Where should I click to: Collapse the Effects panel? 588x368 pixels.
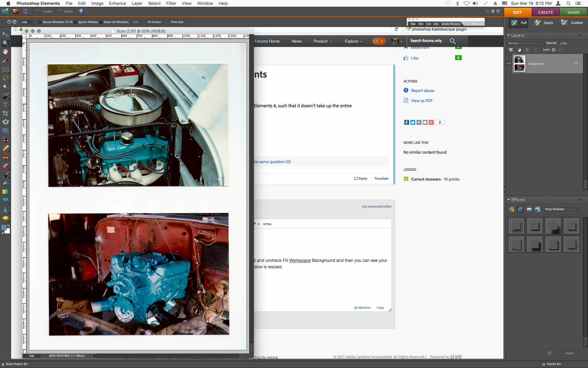pos(509,200)
